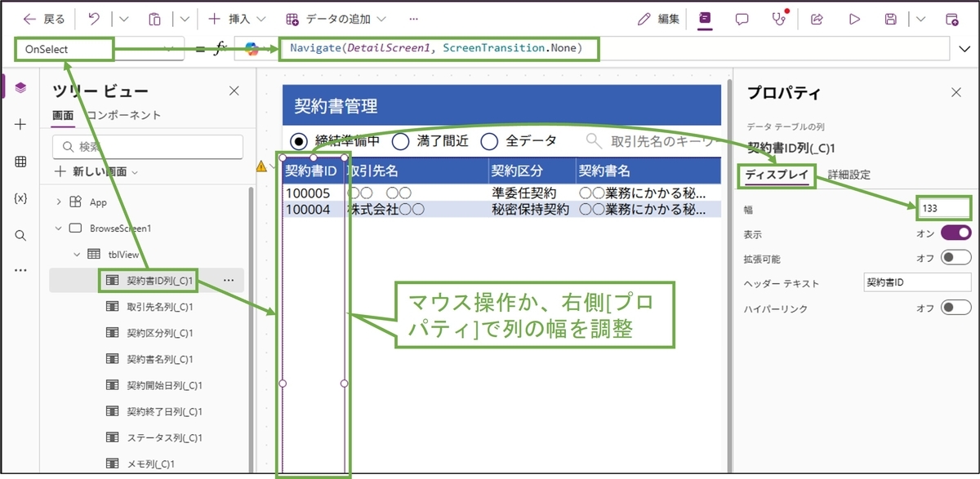Close the プロパティ panel
The image size is (980, 479).
point(956,92)
